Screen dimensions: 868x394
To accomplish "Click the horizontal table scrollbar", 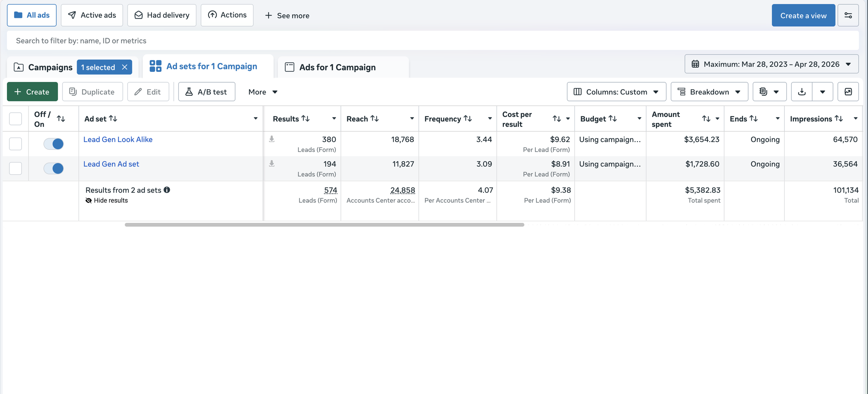I will [x=324, y=225].
